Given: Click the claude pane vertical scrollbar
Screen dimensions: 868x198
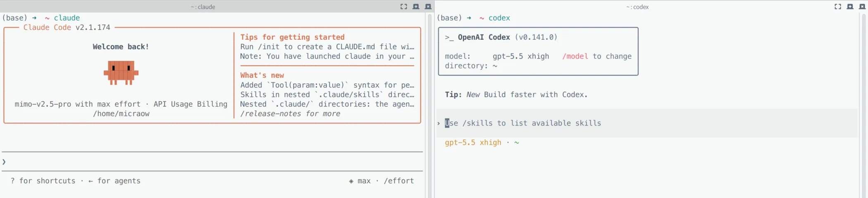Looking at the screenshot, I should [x=430, y=106].
